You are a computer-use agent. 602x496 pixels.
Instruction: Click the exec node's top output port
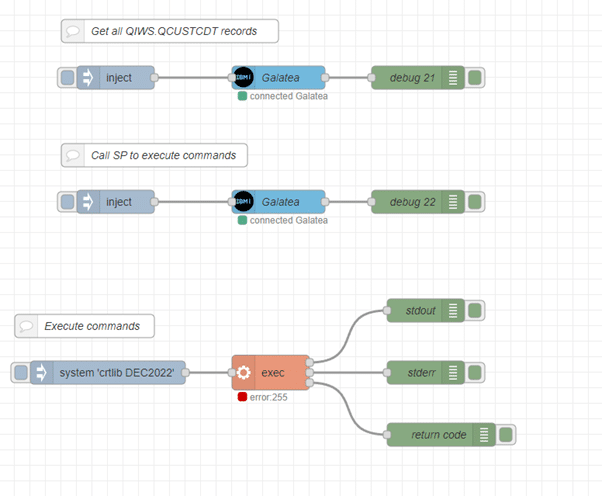(311, 362)
